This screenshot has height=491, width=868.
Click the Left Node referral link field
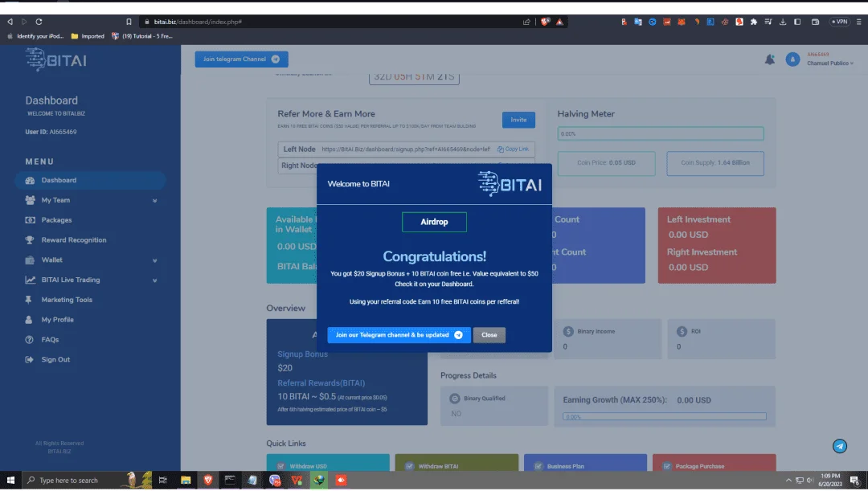tap(406, 149)
